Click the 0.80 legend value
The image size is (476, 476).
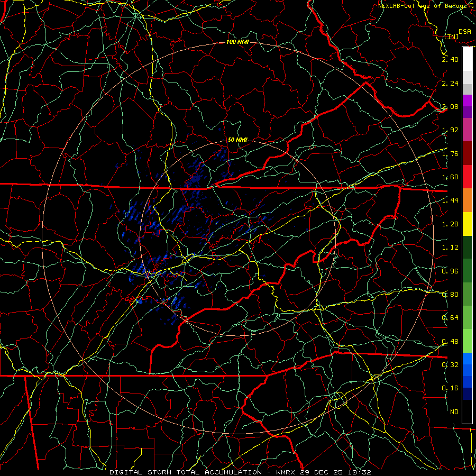point(450,294)
